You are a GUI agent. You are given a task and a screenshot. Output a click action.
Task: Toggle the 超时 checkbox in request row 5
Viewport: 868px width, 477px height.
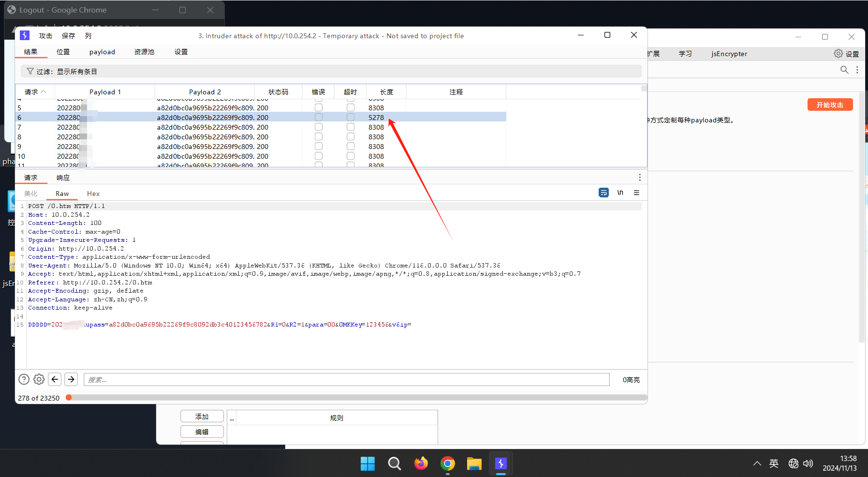pos(351,107)
